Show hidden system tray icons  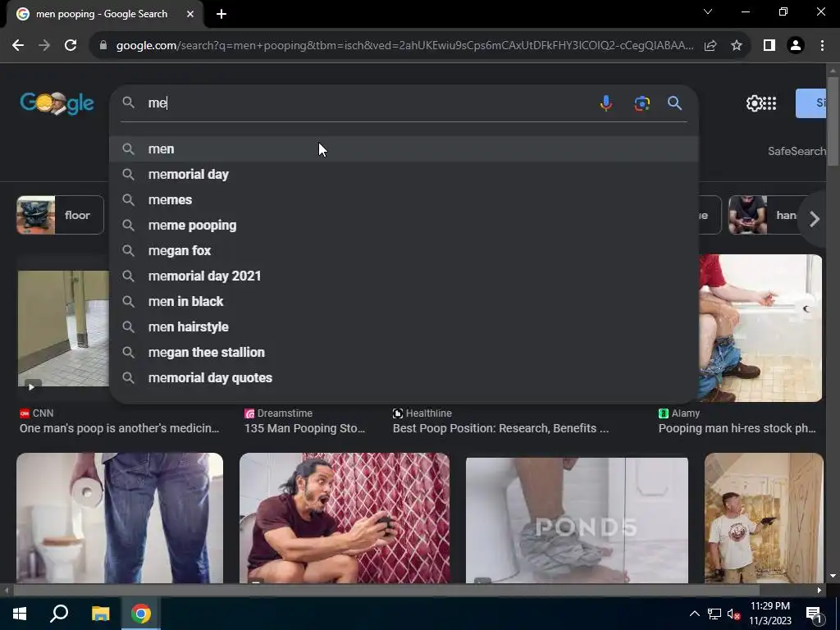tap(694, 614)
